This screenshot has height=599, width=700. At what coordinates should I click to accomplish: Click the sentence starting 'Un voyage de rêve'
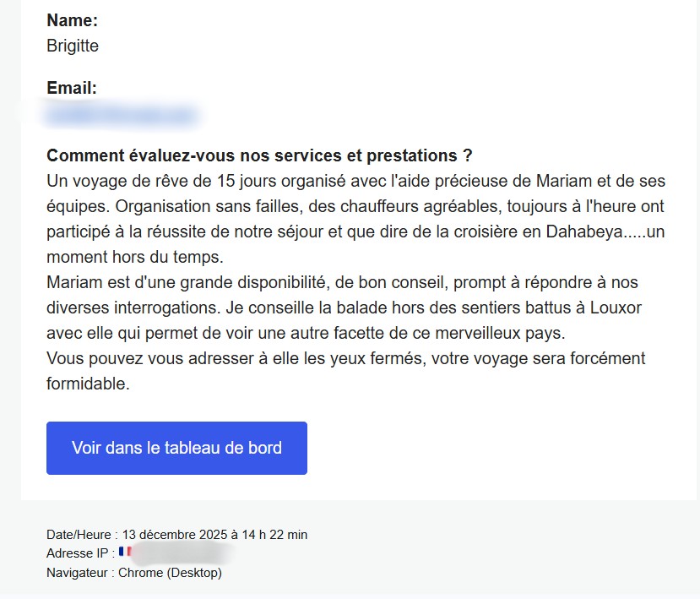click(x=253, y=182)
